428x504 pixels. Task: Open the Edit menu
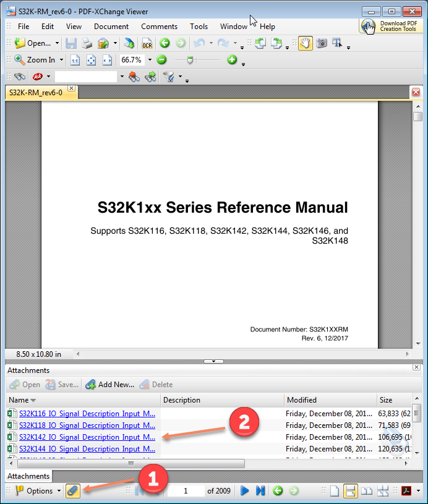[47, 27]
